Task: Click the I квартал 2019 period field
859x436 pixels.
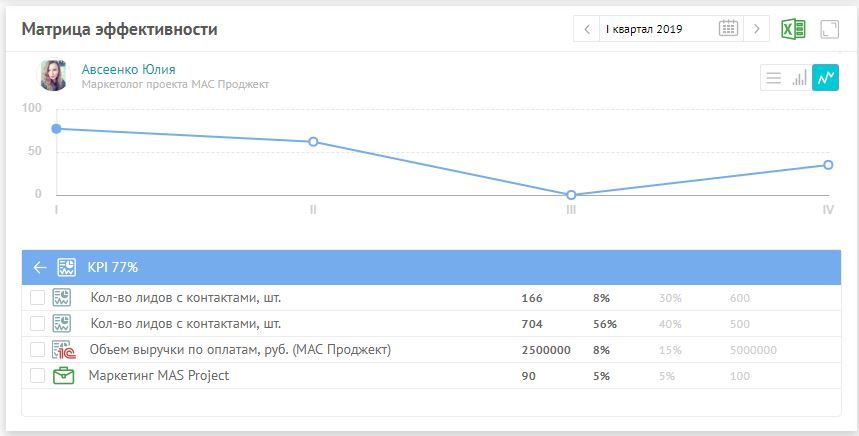Action: point(655,29)
